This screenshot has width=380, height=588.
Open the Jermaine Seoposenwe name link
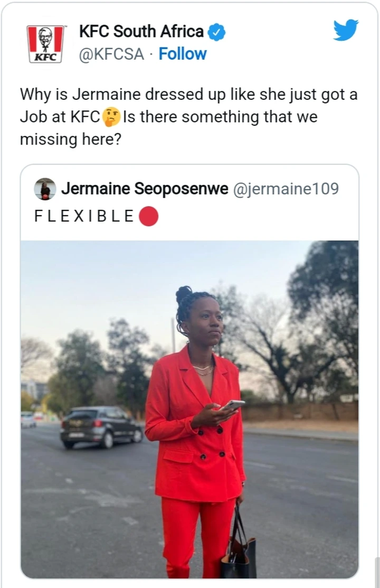(x=145, y=188)
